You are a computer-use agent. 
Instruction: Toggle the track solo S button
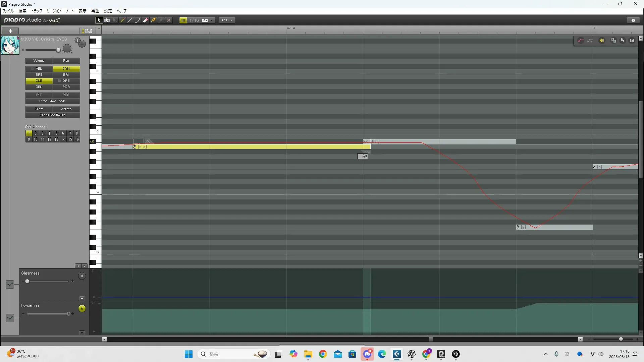coord(77,41)
